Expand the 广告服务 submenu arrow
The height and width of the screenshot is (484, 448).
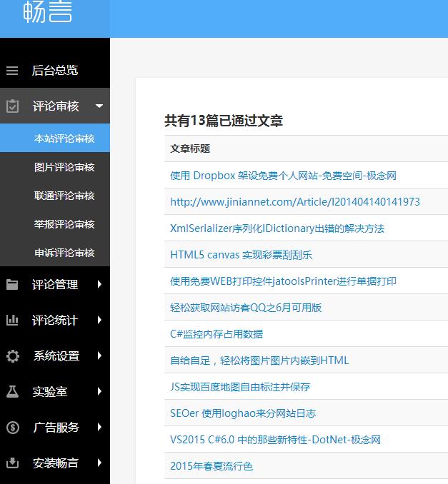coord(99,427)
